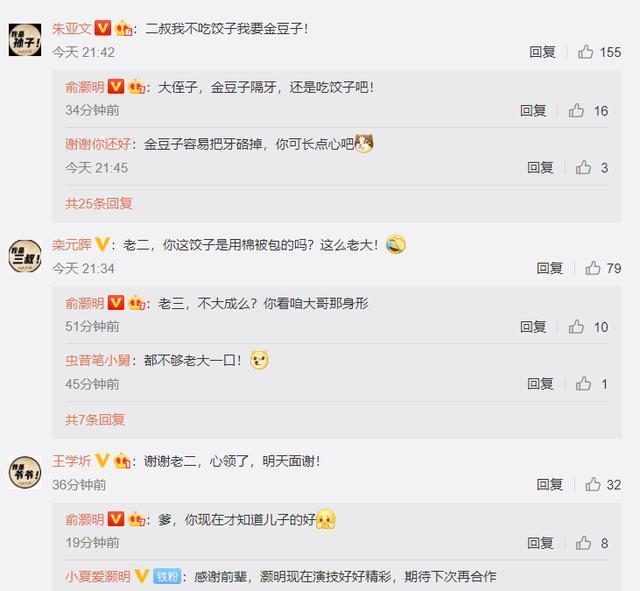This screenshot has width=640, height=591.
Task: Click thumbs-up on 谢谢你还好's reply
Action: point(583,167)
